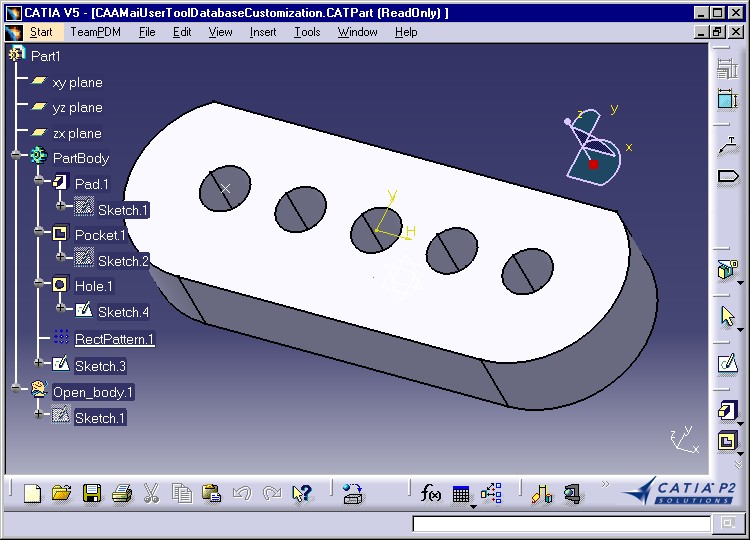Click the Copy icon
Screen dimensions: 750x540
pyautogui.click(x=182, y=493)
